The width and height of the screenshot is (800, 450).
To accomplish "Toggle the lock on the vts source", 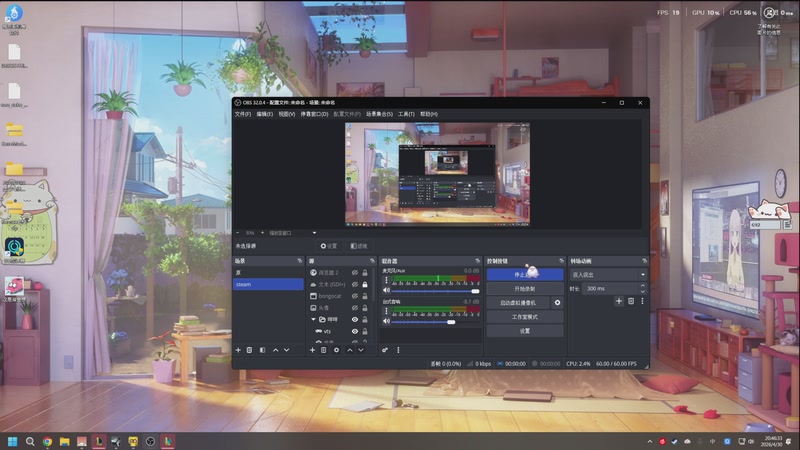I will point(365,331).
